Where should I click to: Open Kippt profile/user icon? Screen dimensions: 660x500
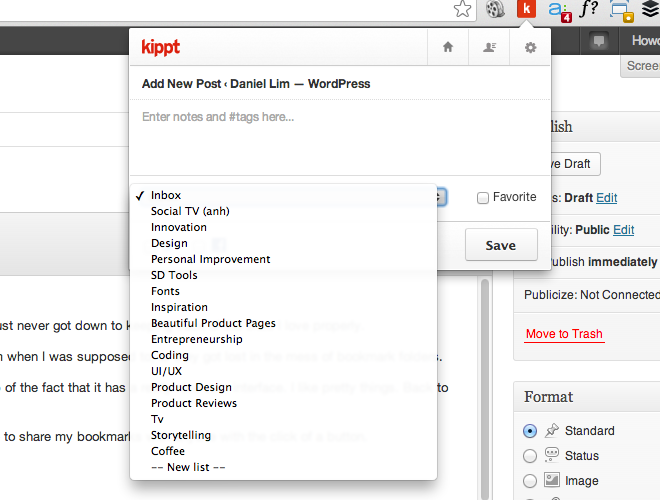point(489,47)
